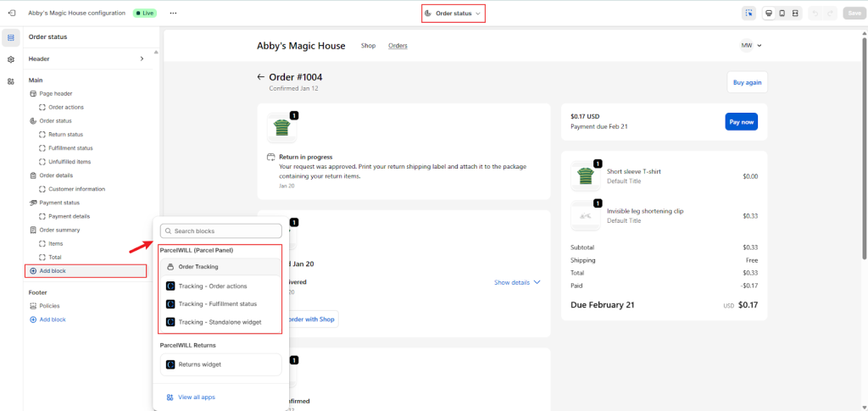Screen dimensions: 868x411
Task: Choose Tracking - Fulfillment status block
Action: pyautogui.click(x=221, y=303)
